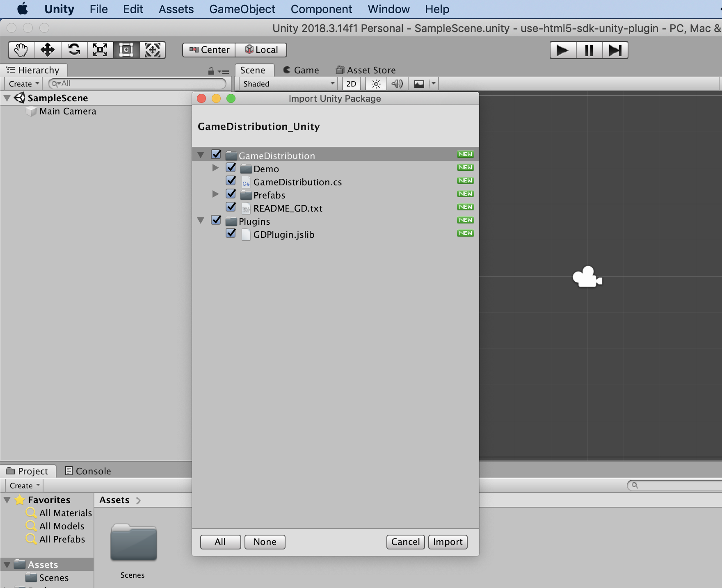Click the All selection button

220,542
